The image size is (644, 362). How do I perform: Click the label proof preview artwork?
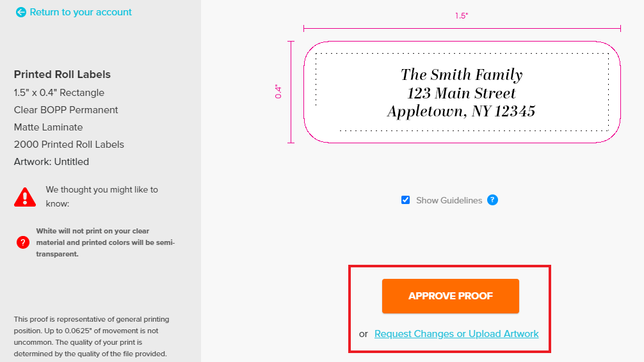(462, 92)
